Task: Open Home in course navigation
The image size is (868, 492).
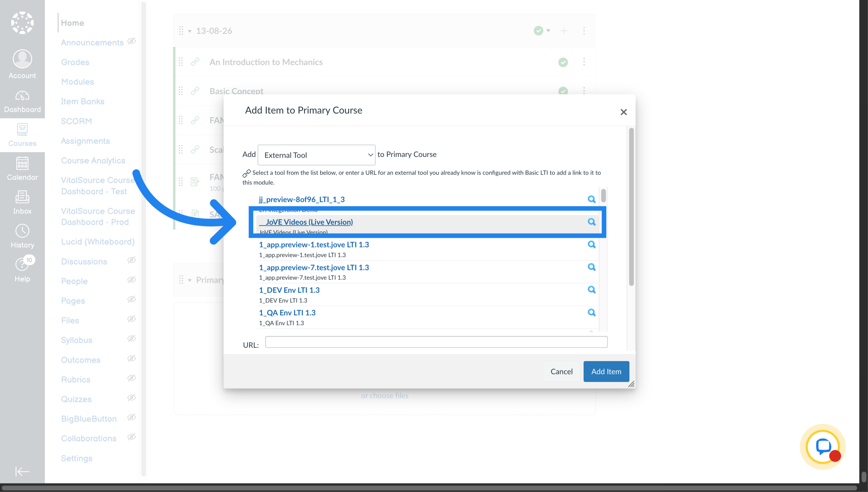Action: (x=72, y=23)
